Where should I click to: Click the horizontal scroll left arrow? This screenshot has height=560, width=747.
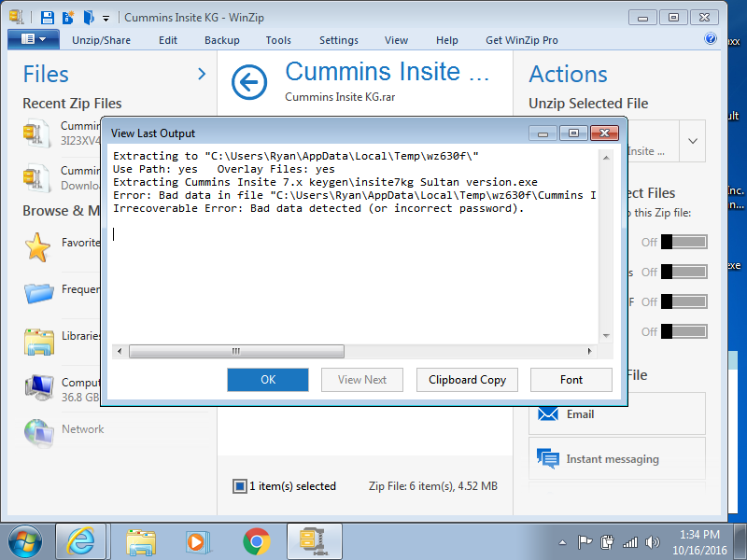pos(120,352)
